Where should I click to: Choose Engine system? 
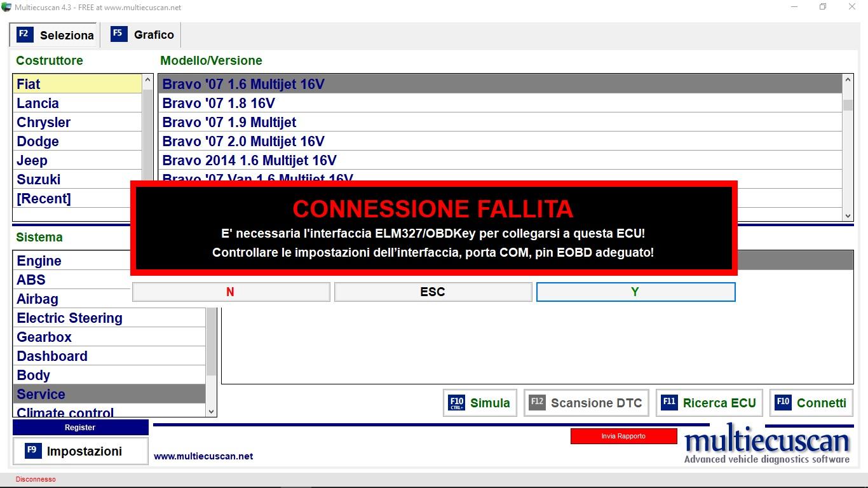click(x=72, y=261)
